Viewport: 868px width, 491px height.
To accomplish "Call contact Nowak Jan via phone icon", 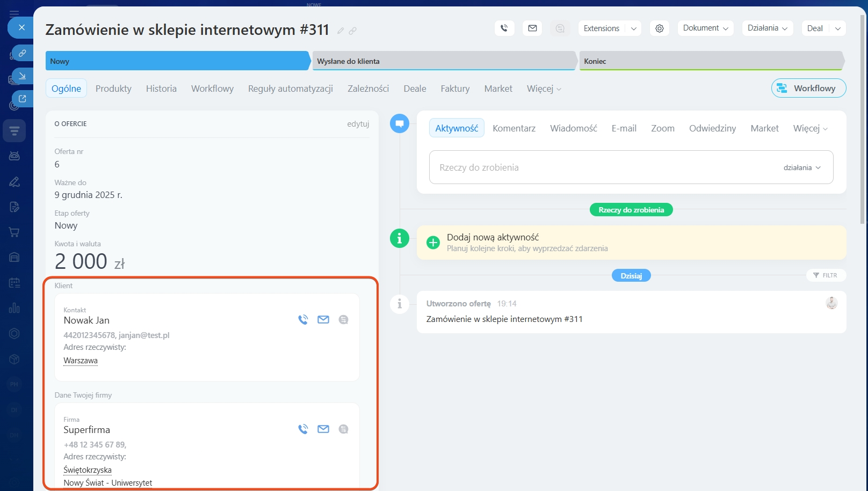I will click(x=303, y=320).
